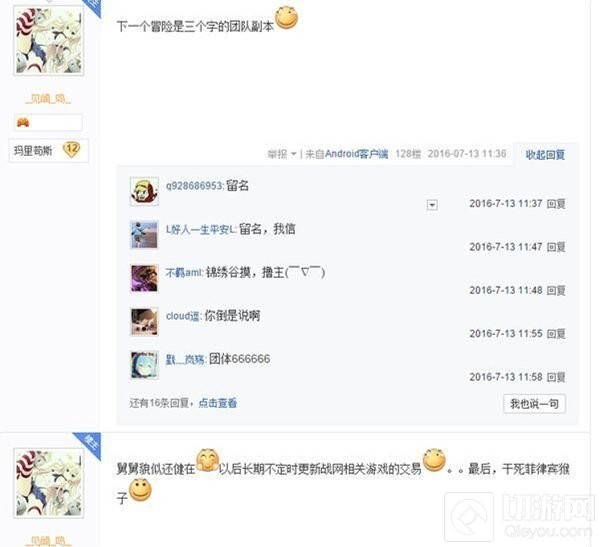Open the second post author's large avatar
The image size is (600, 547).
click(x=49, y=483)
